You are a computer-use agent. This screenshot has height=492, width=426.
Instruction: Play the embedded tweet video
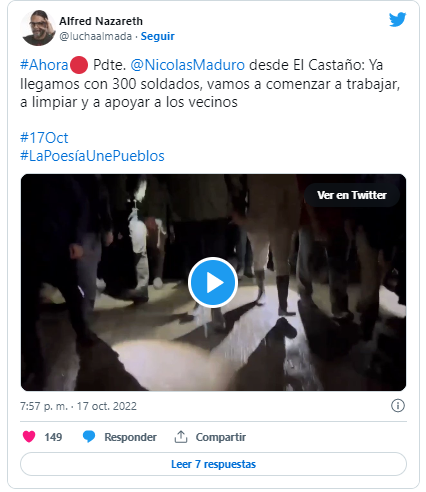(x=213, y=282)
